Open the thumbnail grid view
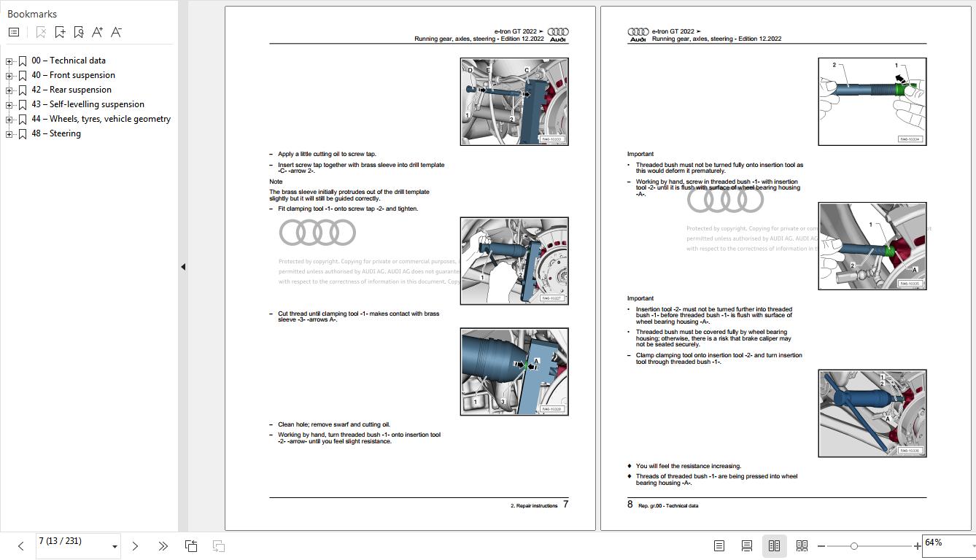The height and width of the screenshot is (560, 976). pos(802,545)
